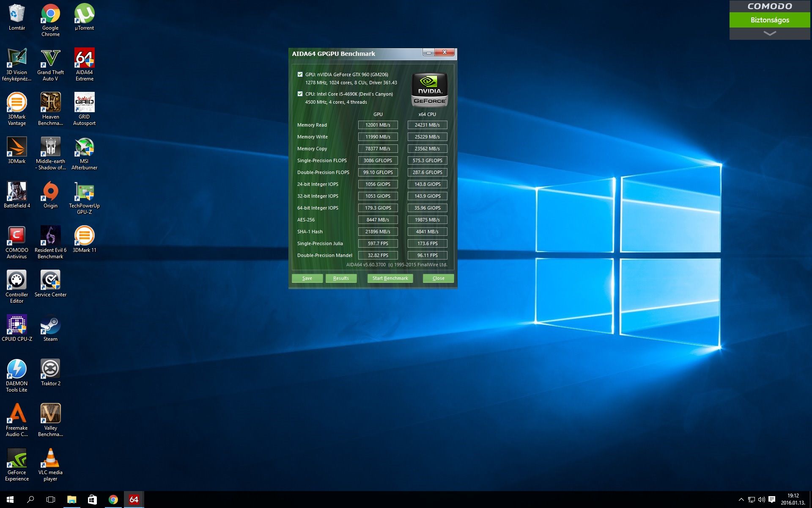Click the GPU SHA-1 Hash value 21896 MB/s
Image resolution: width=812 pixels, height=508 pixels.
pyautogui.click(x=378, y=232)
